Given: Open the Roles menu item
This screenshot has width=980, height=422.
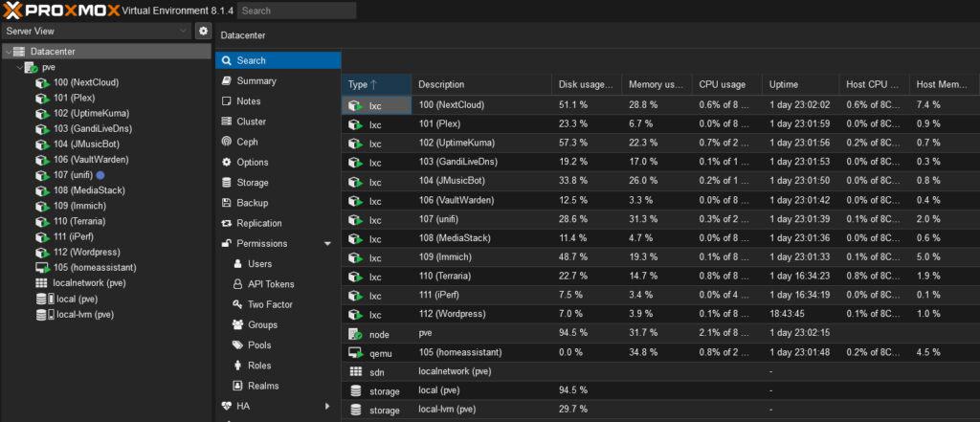Looking at the screenshot, I should [278, 366].
